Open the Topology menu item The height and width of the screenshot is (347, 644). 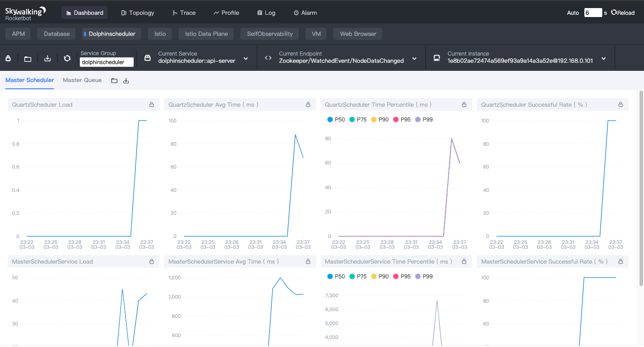click(x=137, y=13)
